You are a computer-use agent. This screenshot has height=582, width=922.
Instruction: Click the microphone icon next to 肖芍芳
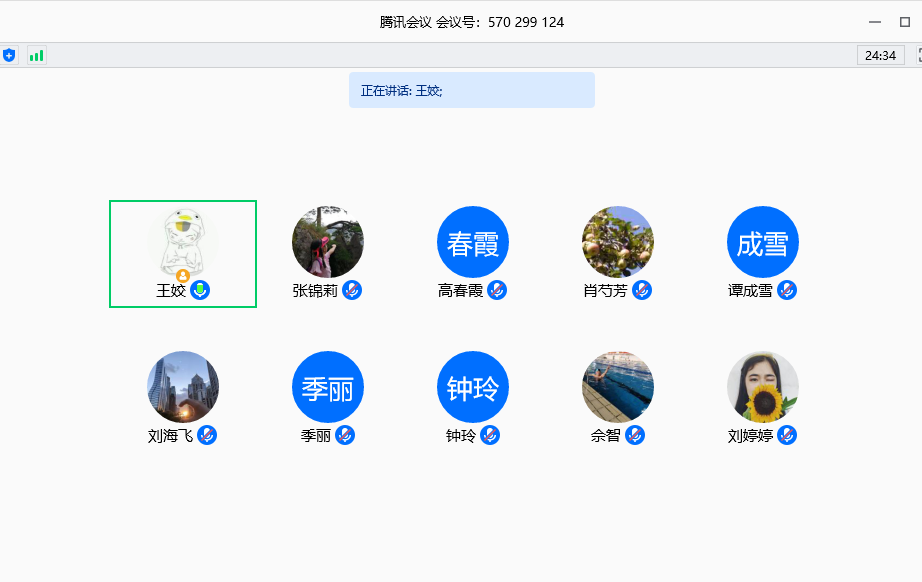643,290
